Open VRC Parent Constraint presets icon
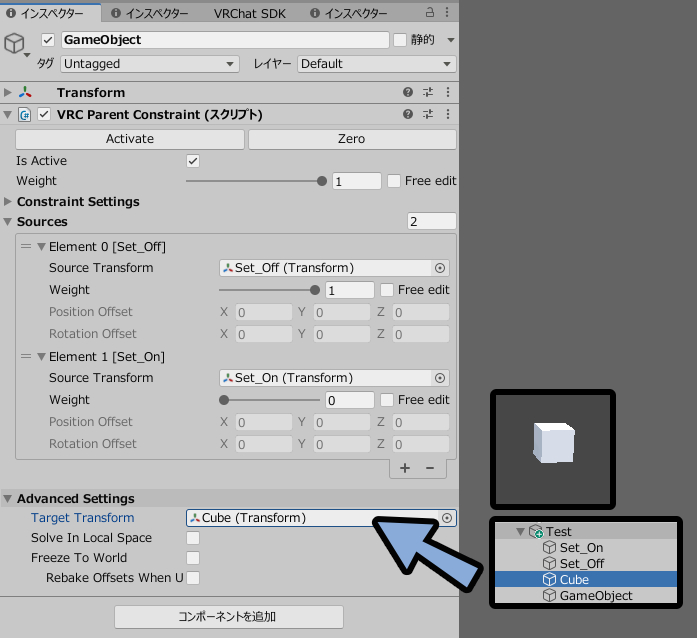The height and width of the screenshot is (638, 697). pyautogui.click(x=428, y=114)
